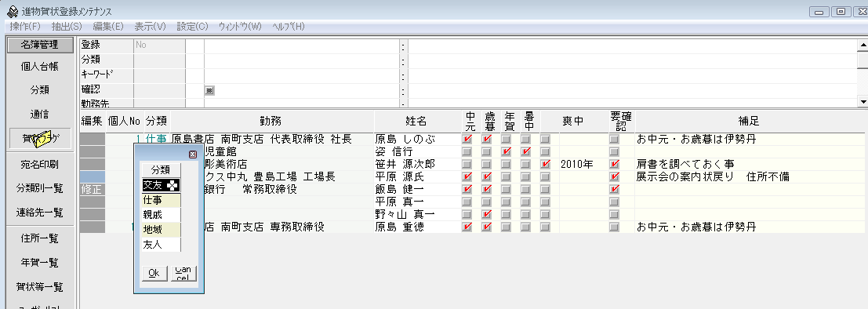Click Cancel in the 分類 popup
This screenshot has width=868, height=309.
coord(183,273)
